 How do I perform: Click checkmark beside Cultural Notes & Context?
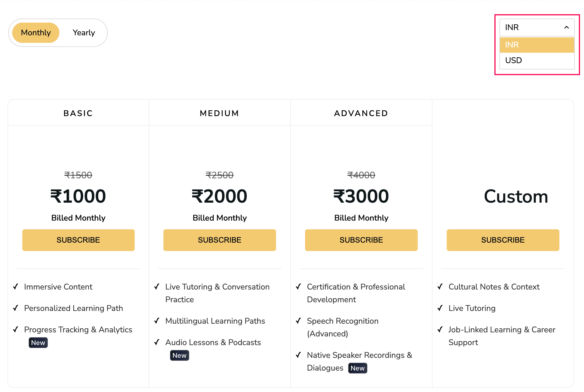tap(440, 287)
